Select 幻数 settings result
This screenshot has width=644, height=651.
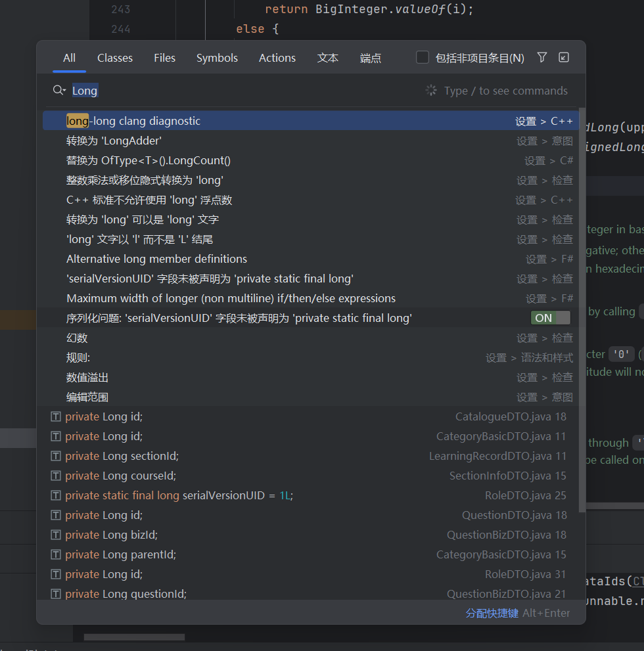(x=311, y=338)
